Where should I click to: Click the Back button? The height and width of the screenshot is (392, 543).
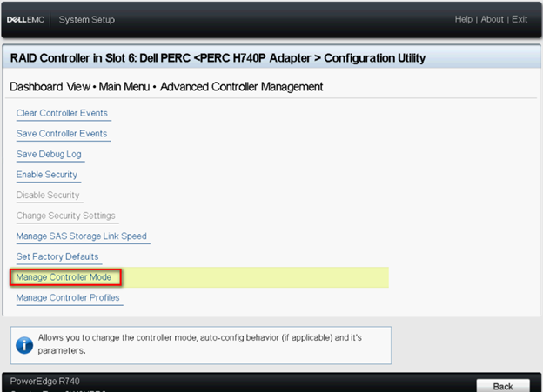point(503,386)
